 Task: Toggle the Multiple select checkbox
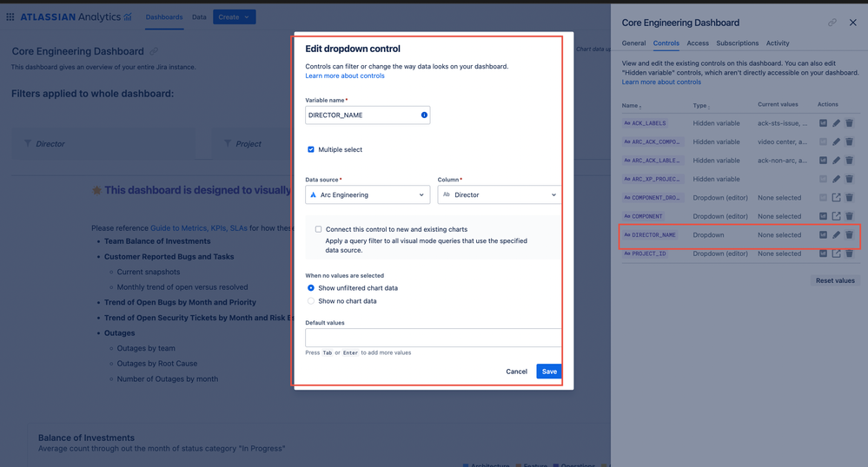[310, 149]
